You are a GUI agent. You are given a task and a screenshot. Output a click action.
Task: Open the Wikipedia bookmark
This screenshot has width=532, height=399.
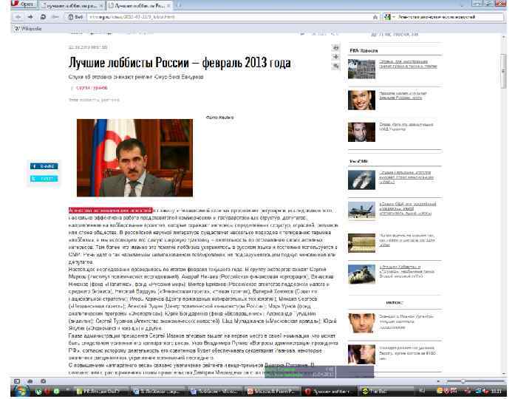[x=28, y=29]
